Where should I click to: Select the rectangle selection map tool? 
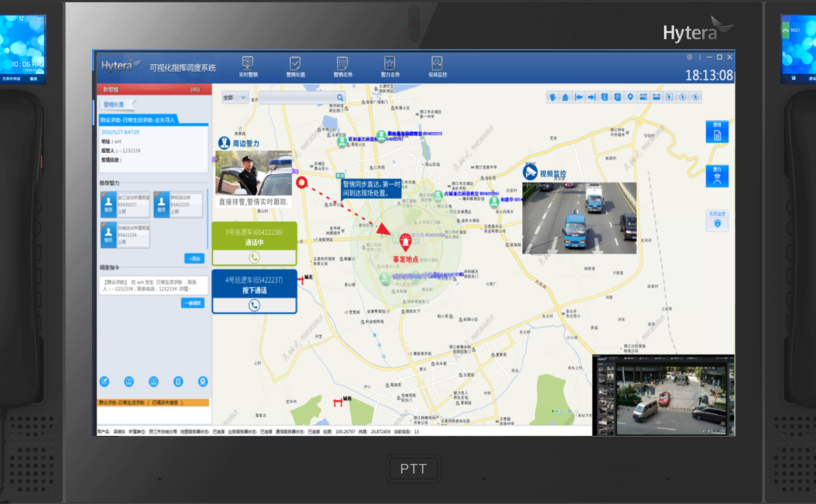tap(670, 97)
